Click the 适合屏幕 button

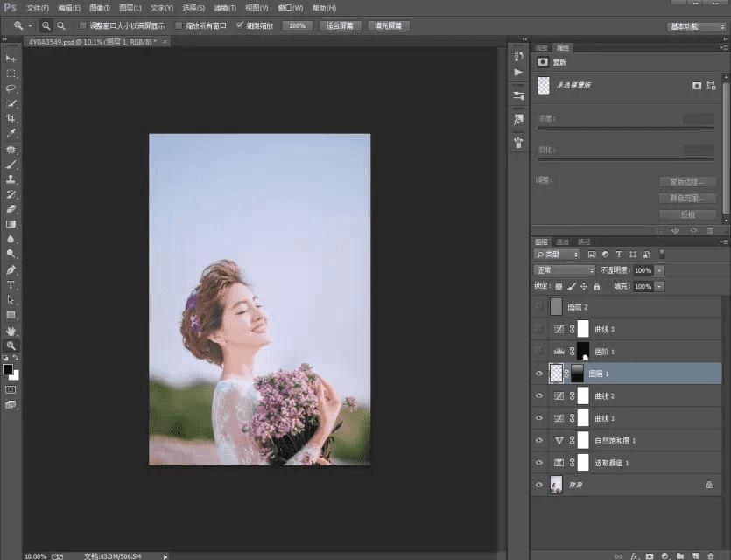[339, 26]
